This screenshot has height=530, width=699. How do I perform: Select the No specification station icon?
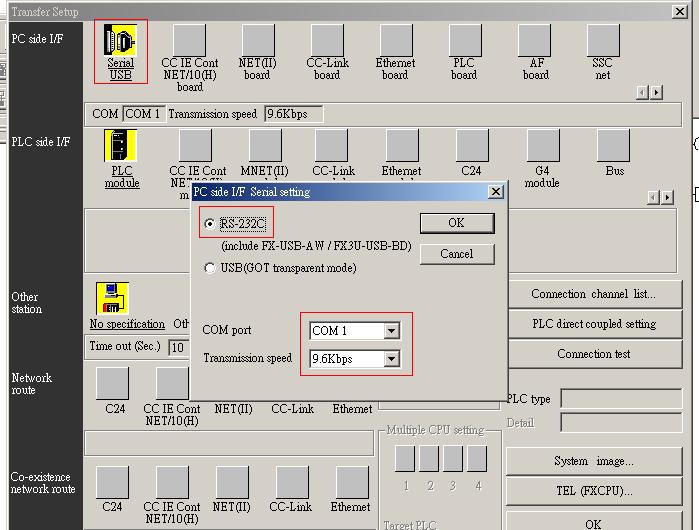click(x=113, y=299)
